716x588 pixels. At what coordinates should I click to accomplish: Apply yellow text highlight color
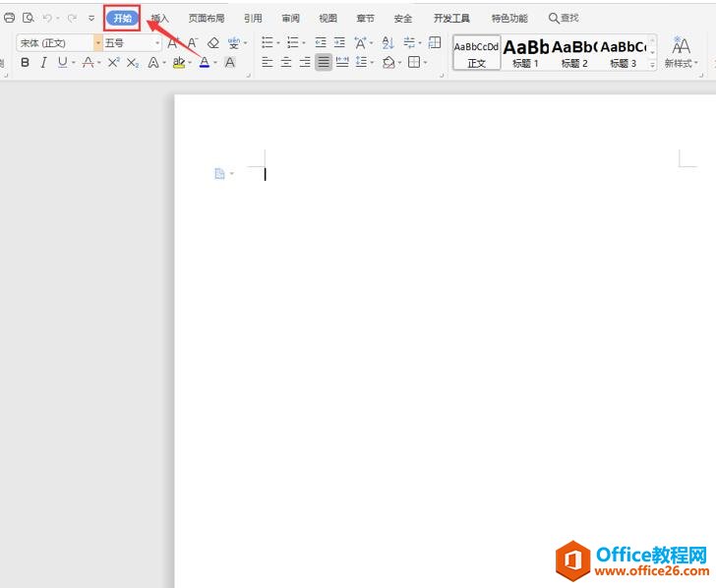179,63
